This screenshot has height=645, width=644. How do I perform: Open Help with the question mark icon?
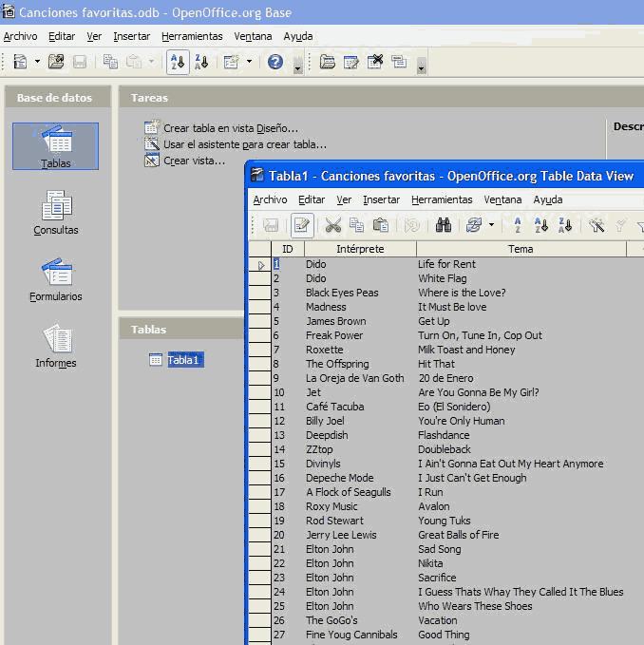pyautogui.click(x=275, y=62)
